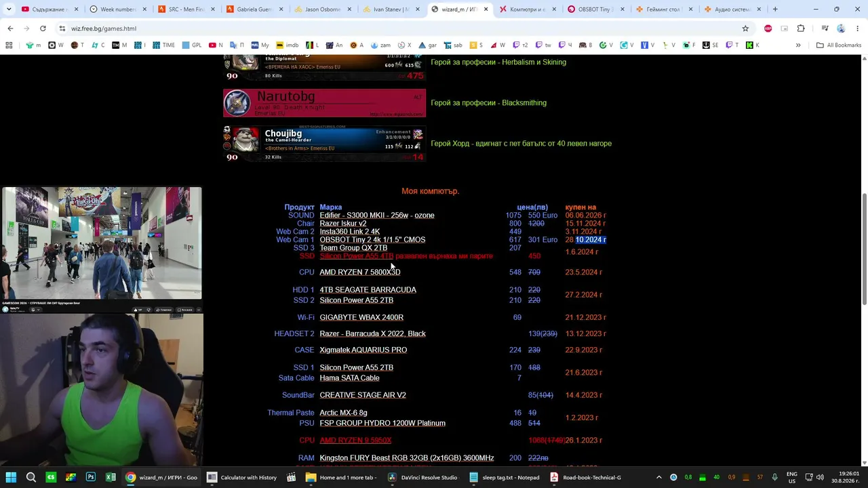
Task: Click the 'Моя компютър.' heading
Action: click(x=431, y=191)
